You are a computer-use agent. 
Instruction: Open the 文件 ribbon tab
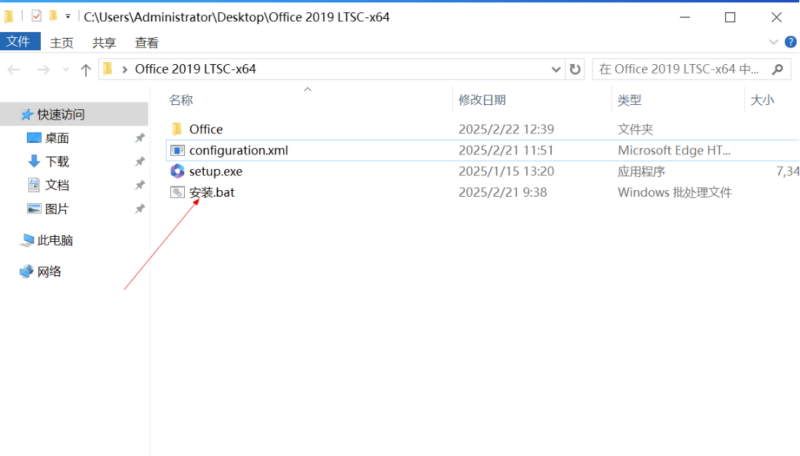click(x=19, y=41)
